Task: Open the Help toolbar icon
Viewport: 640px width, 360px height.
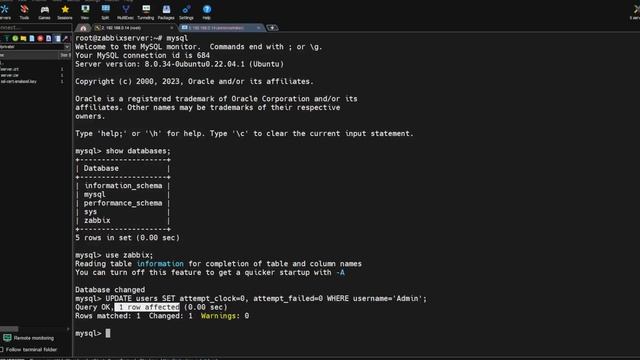Action: pos(207,12)
